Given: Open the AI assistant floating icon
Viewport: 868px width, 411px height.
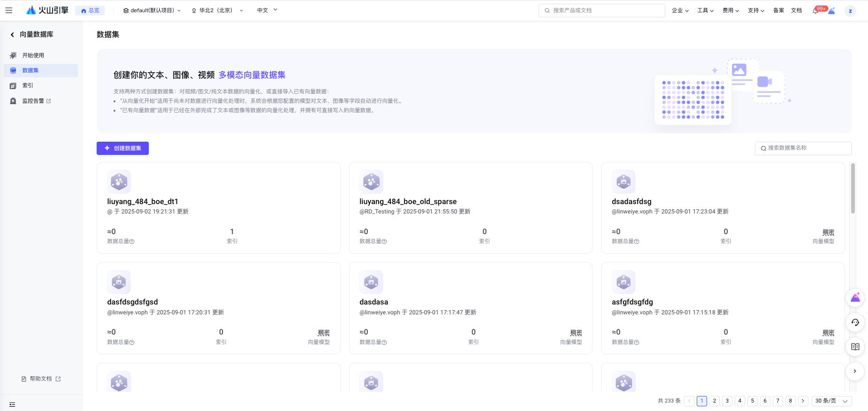Looking at the screenshot, I should pos(855,297).
